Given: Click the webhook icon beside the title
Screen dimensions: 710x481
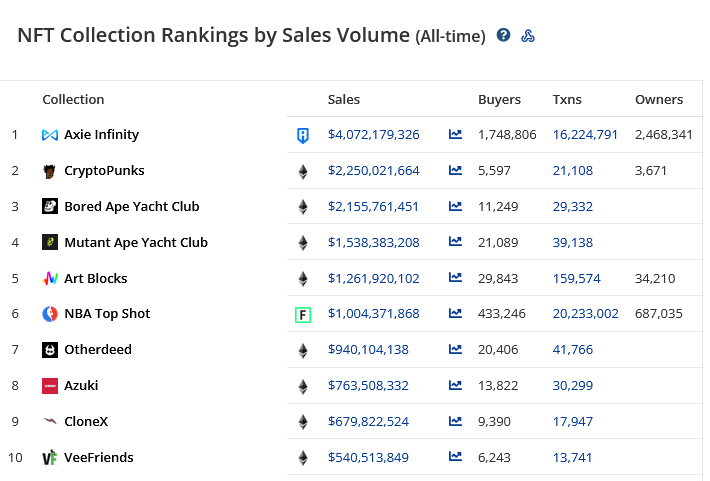Looking at the screenshot, I should tap(528, 35).
